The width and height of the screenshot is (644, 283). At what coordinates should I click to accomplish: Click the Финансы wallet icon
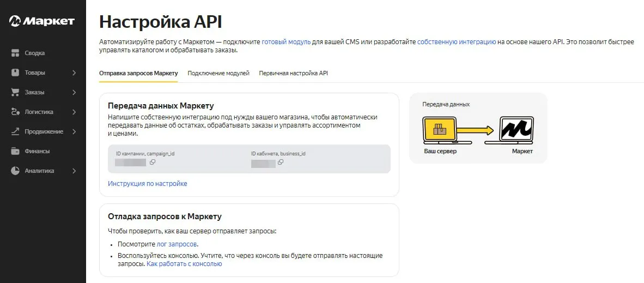click(15, 151)
